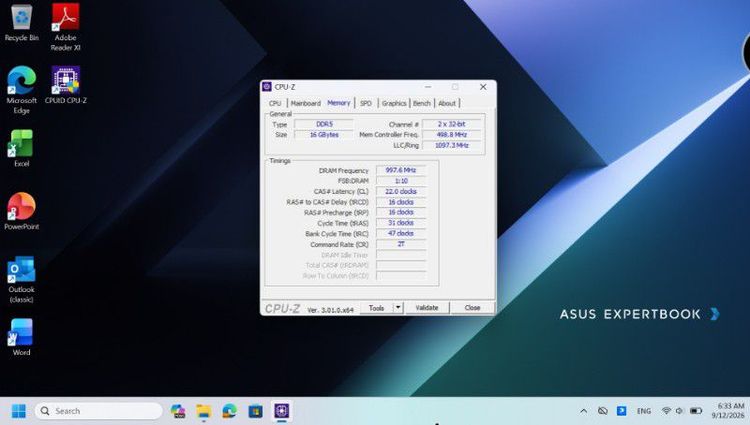This screenshot has width=750, height=425.
Task: Click the Command Rate 2T value
Action: click(401, 244)
